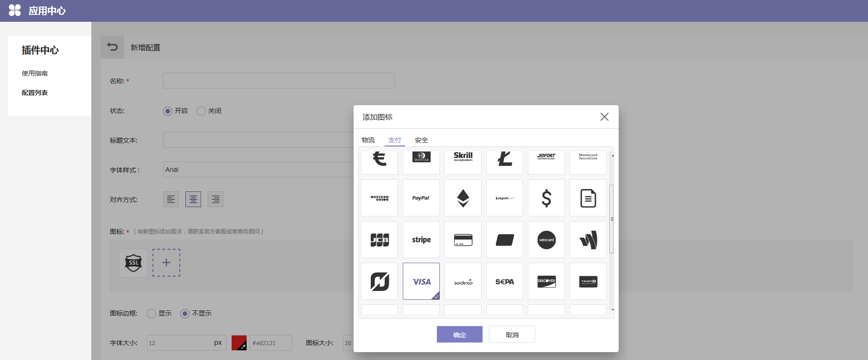The image size is (868, 360).
Task: Toggle the selected VISA icon
Action: pyautogui.click(x=421, y=281)
